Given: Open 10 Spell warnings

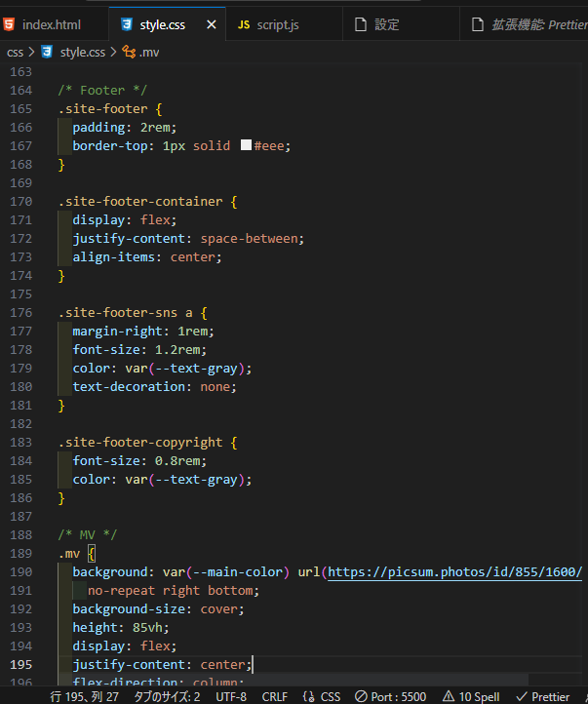Looking at the screenshot, I should (471, 697).
